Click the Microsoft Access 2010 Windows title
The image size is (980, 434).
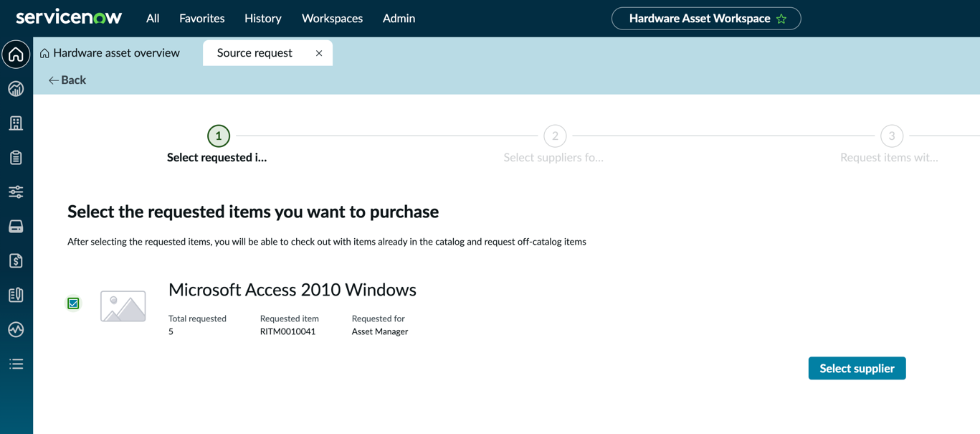pyautogui.click(x=292, y=290)
